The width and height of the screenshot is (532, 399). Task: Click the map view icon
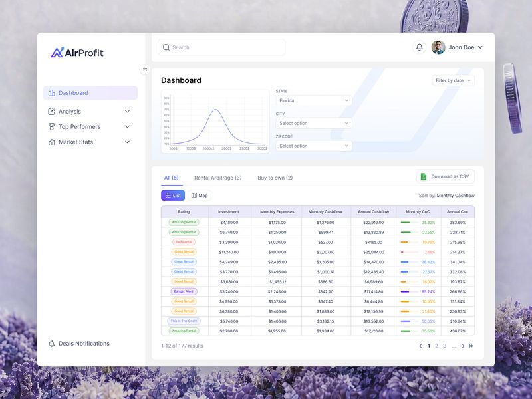tap(194, 196)
